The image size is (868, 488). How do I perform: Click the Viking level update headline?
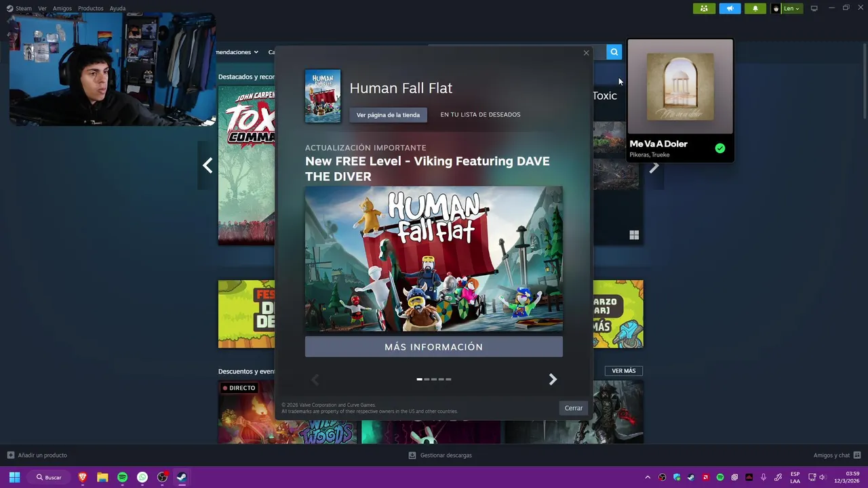tap(427, 169)
